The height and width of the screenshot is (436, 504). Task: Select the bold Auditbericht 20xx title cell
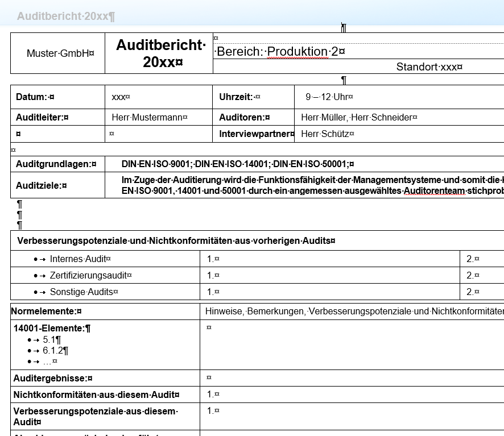160,54
